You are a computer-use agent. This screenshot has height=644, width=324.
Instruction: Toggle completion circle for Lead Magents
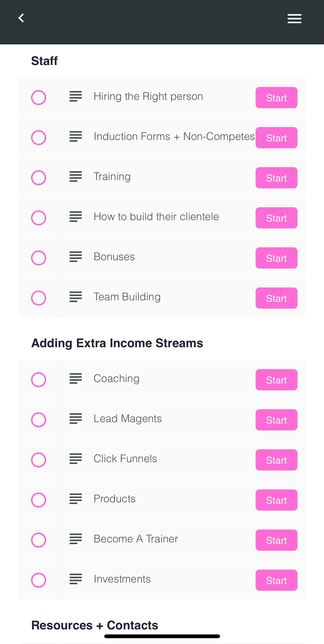(x=39, y=420)
